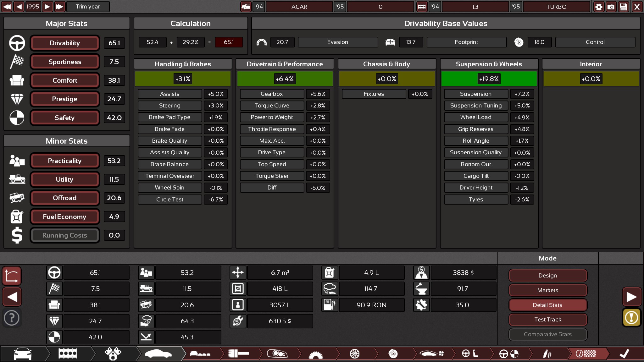Click the cargo volume 418 L icon
Viewport: 644px width, 362px height.
pyautogui.click(x=238, y=289)
